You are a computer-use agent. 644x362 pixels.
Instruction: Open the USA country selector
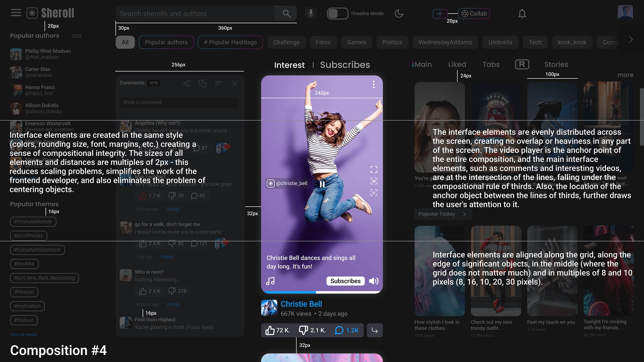click(x=77, y=36)
